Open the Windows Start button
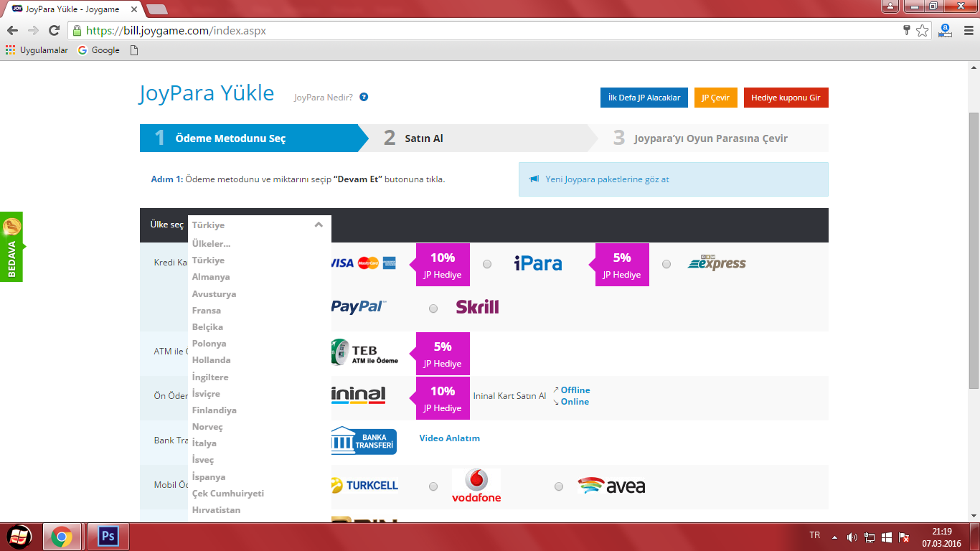The image size is (980, 551). [x=19, y=537]
